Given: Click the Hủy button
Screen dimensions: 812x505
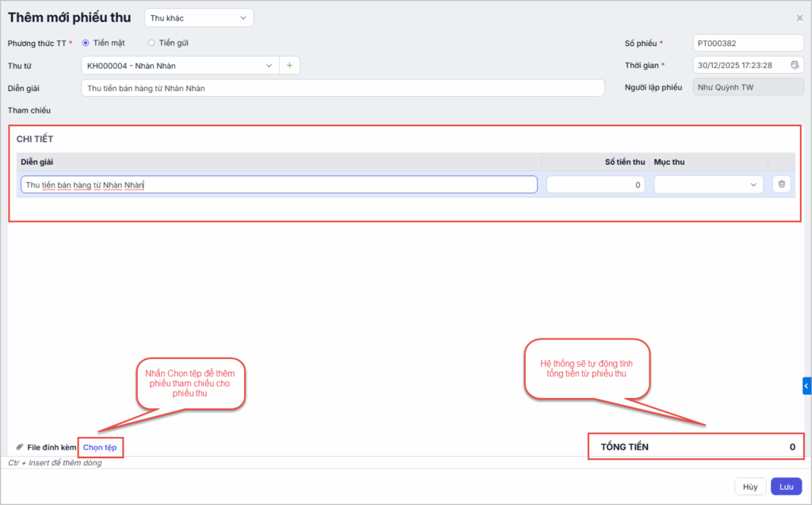Looking at the screenshot, I should [x=750, y=487].
